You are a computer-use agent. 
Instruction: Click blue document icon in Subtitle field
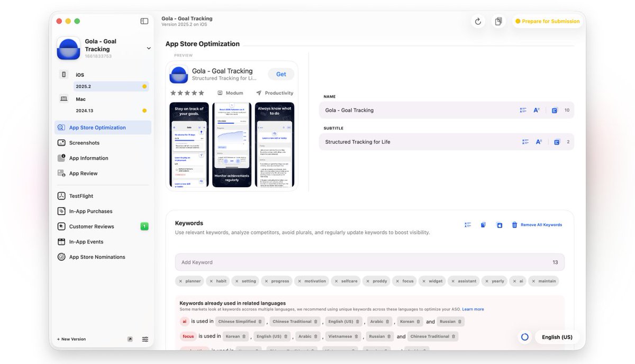(557, 142)
